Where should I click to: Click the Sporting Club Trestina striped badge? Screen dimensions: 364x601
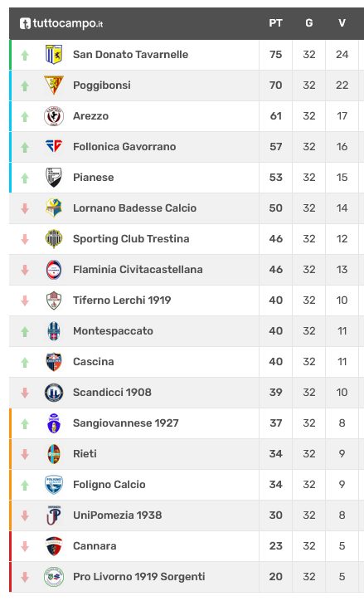[54, 238]
